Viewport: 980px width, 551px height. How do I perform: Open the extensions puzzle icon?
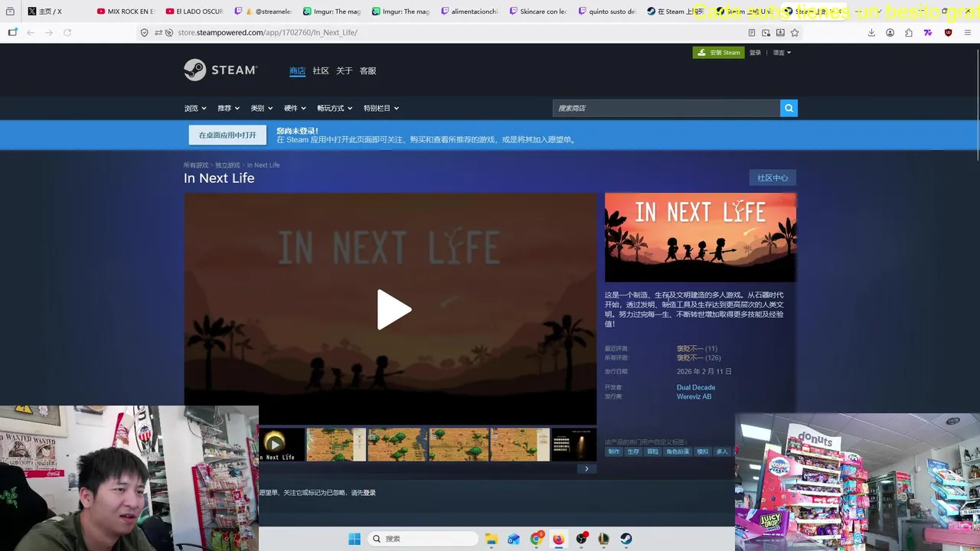pos(908,32)
